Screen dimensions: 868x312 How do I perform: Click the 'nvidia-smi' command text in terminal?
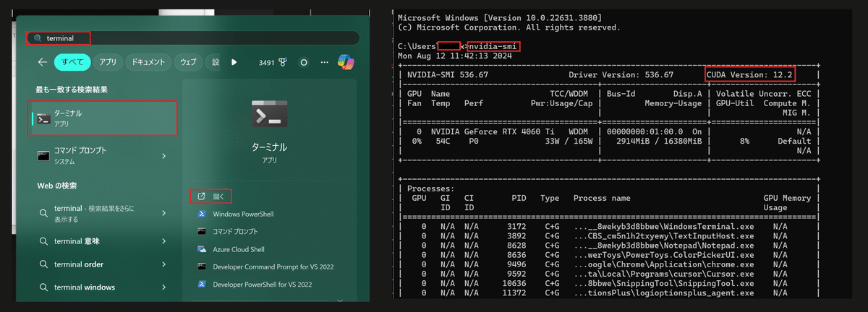click(x=494, y=46)
